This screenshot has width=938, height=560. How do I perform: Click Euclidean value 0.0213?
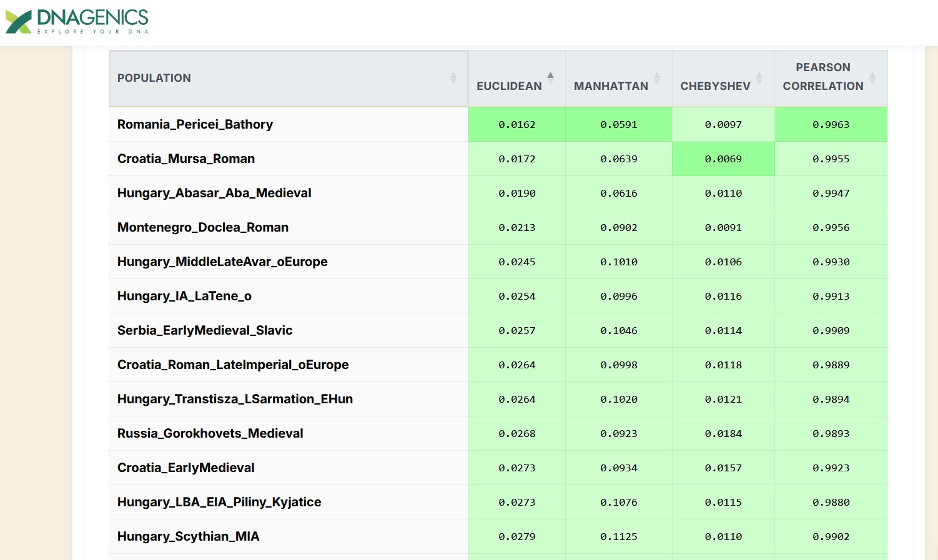pyautogui.click(x=517, y=228)
